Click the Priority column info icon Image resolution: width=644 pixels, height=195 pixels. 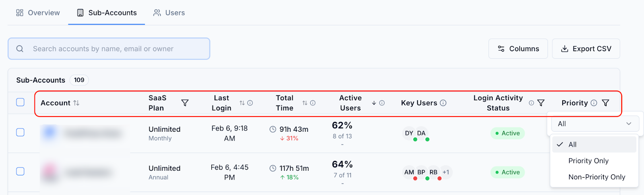click(x=594, y=103)
